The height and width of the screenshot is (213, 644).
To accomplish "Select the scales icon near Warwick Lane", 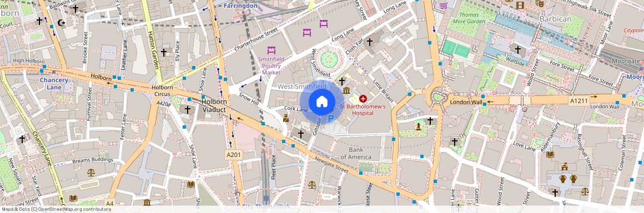I will coord(312,185).
